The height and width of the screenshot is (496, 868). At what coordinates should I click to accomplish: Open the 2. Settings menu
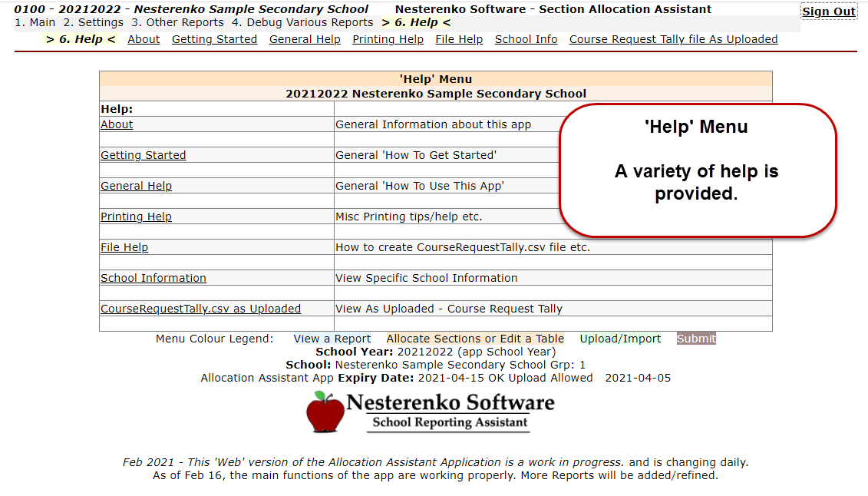(93, 23)
